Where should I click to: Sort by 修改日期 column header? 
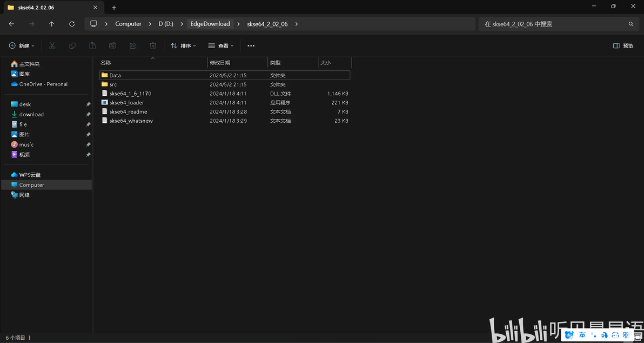(x=237, y=63)
